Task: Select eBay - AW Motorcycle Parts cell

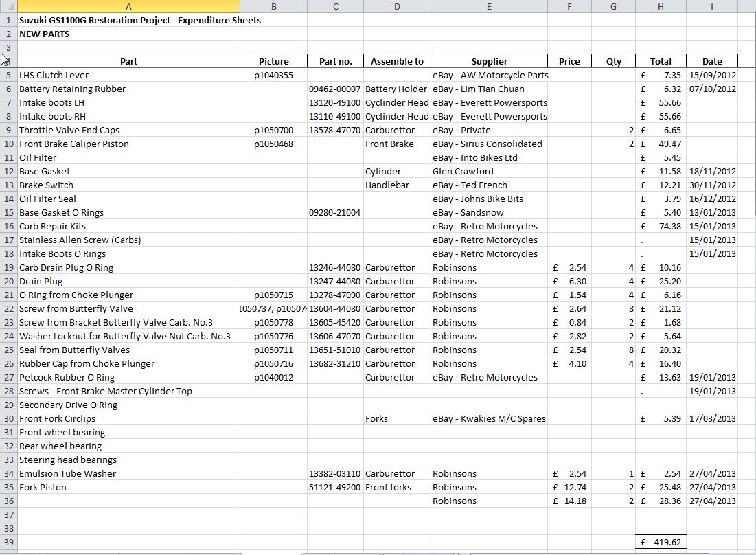Action: pos(489,76)
